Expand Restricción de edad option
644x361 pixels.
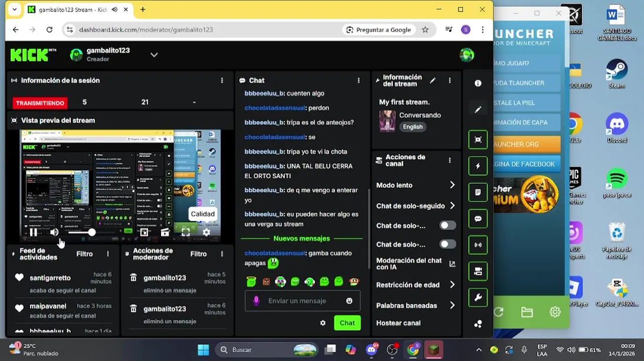click(x=452, y=285)
